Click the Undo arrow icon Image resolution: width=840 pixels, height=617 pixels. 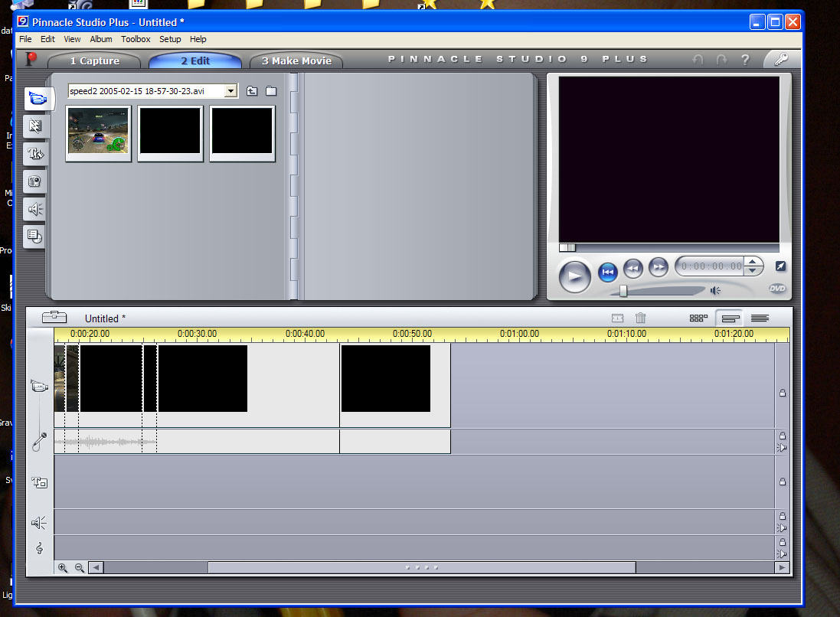(x=698, y=60)
